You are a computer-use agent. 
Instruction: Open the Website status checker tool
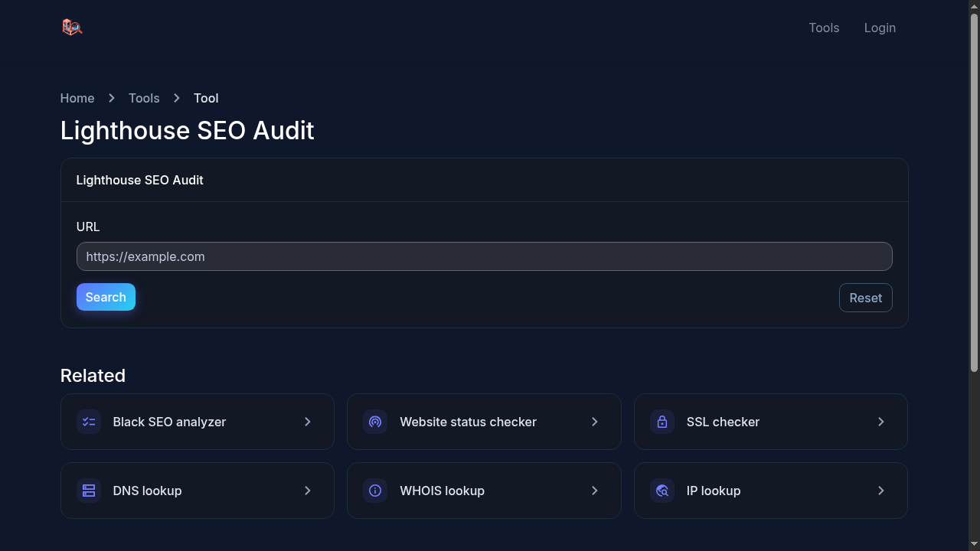coord(484,422)
